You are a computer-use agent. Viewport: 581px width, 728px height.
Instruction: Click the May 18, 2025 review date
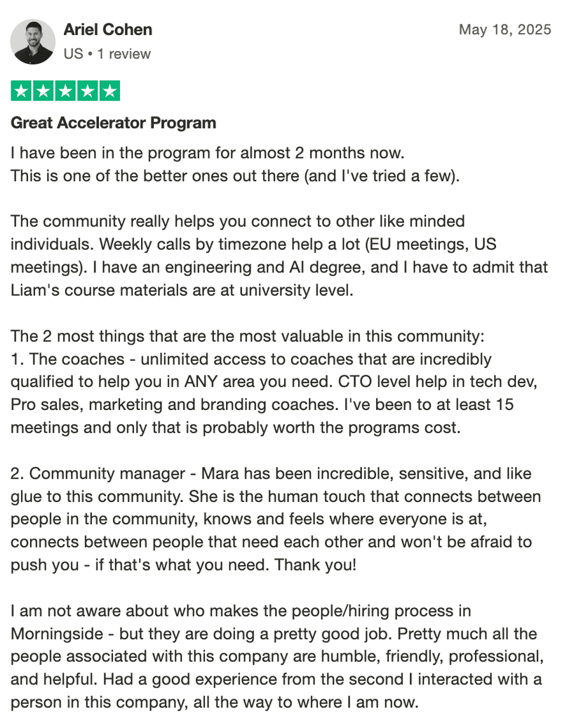pos(505,29)
